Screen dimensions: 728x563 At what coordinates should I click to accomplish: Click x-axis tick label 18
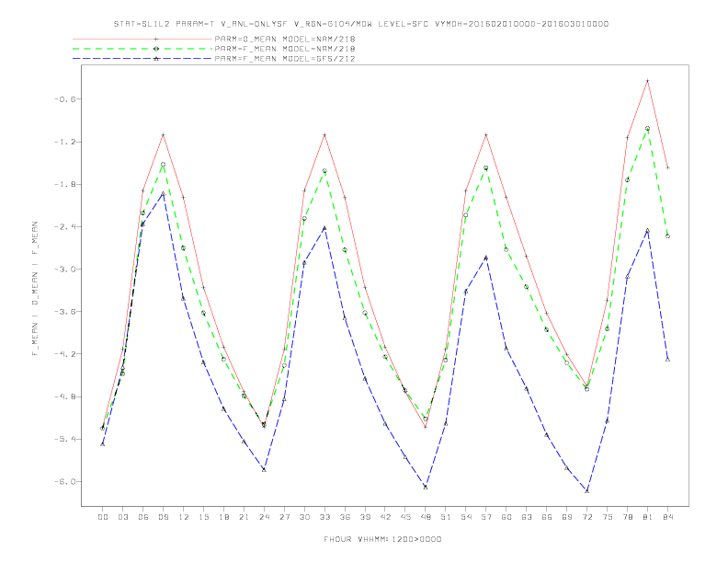[x=223, y=517]
